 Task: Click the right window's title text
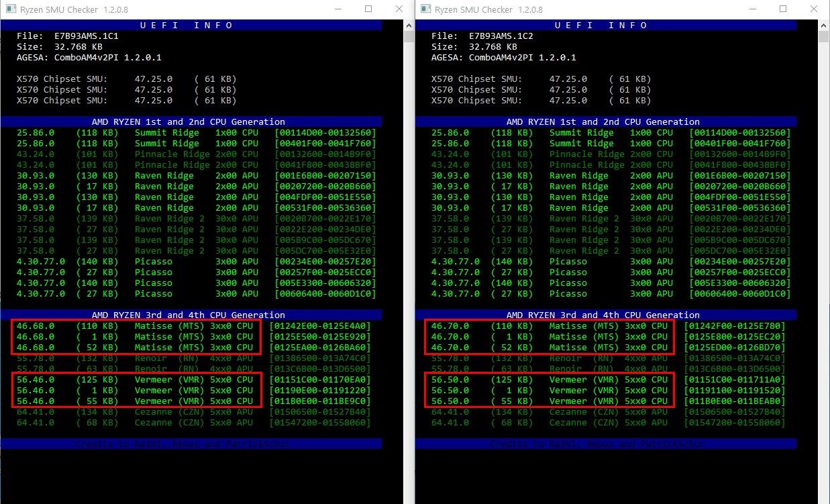(x=487, y=9)
